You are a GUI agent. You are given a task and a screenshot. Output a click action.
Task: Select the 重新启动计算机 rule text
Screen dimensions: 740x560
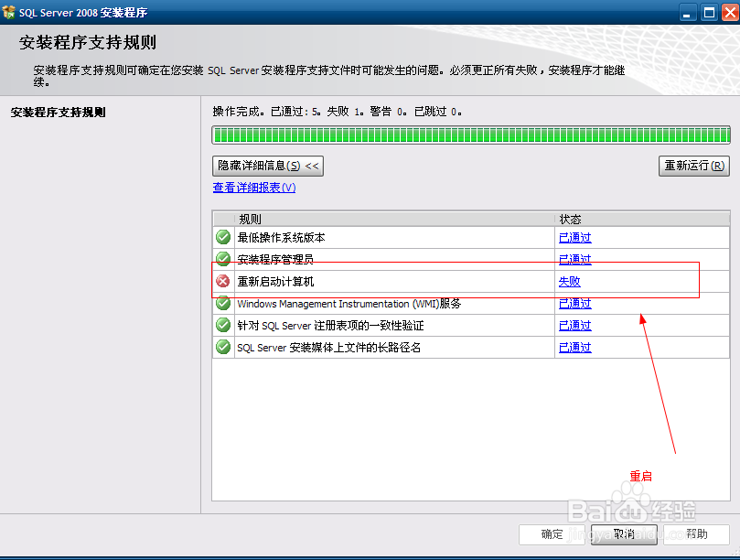click(x=275, y=282)
